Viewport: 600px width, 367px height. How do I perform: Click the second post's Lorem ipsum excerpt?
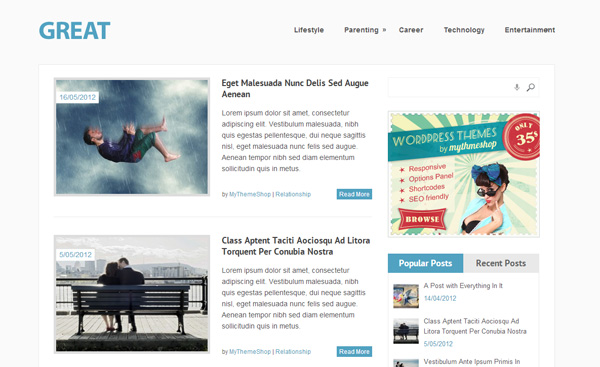coord(293,298)
